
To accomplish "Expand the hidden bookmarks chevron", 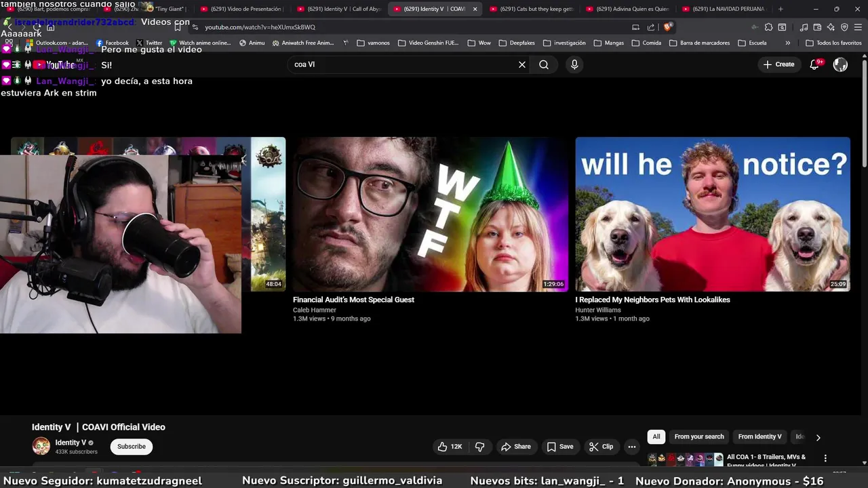I will pyautogui.click(x=787, y=43).
